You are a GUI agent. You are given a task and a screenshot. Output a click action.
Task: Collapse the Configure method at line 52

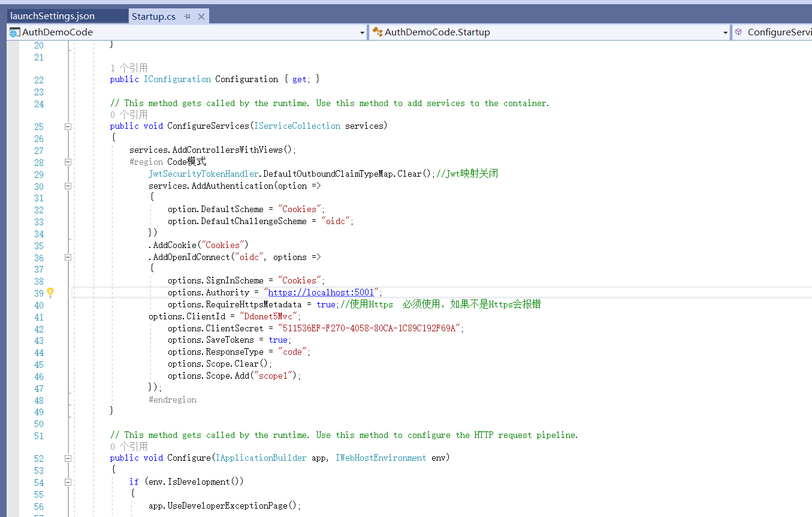point(68,458)
